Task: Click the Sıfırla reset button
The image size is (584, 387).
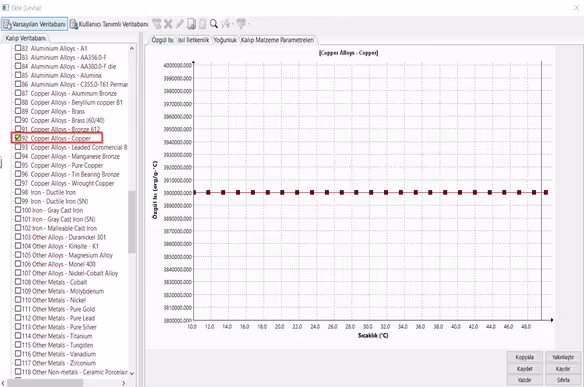Action: [563, 380]
